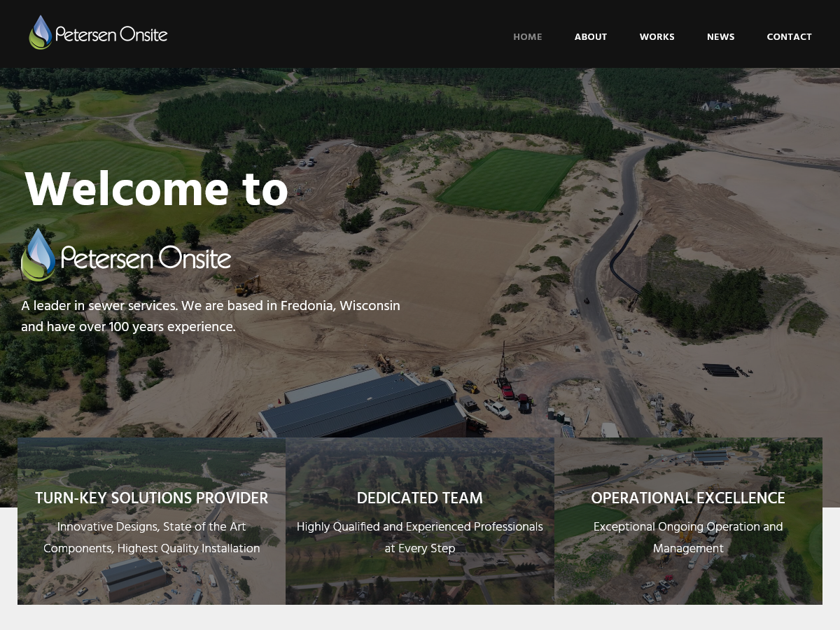The image size is (840, 630).
Task: Select the Dedicated Team card heading
Action: [x=419, y=498]
